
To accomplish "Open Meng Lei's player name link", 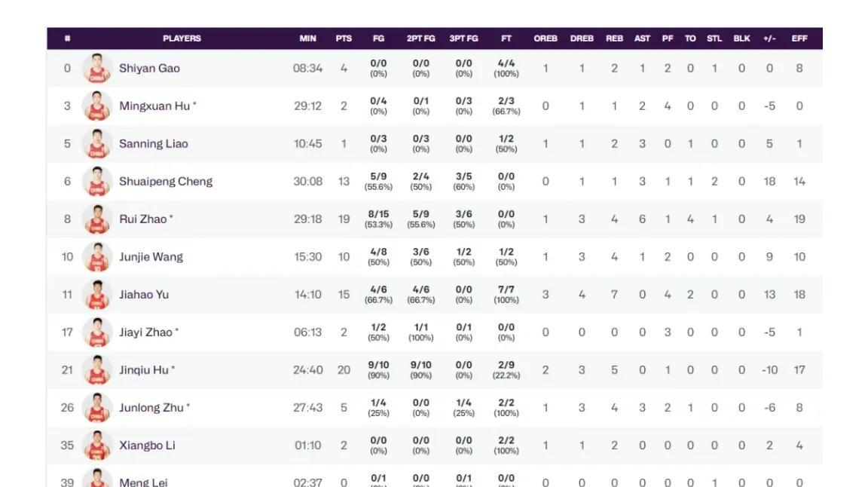I will point(143,482).
